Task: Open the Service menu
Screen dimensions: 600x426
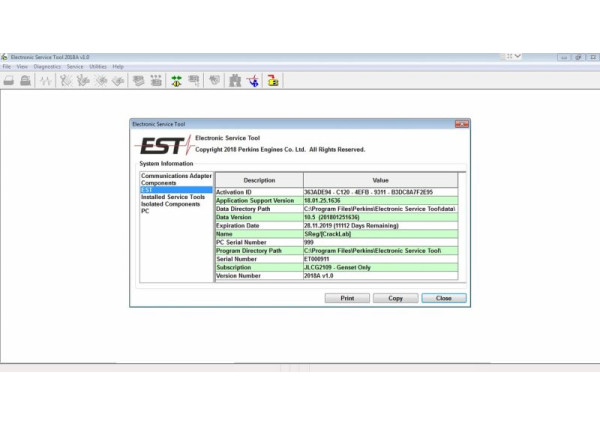Action: (x=75, y=66)
